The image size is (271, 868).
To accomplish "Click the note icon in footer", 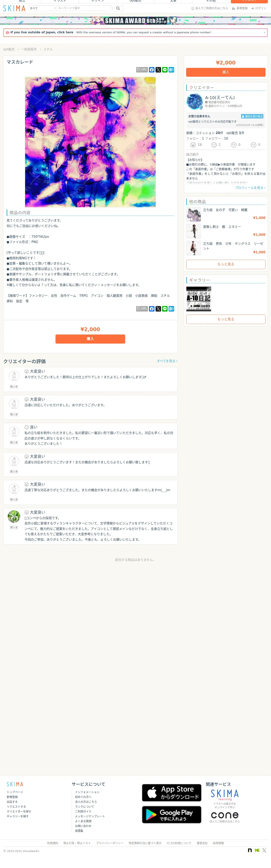I will [250, 851].
